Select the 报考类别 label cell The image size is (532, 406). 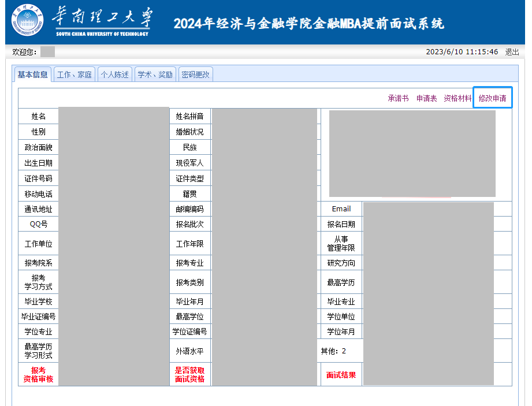click(x=189, y=282)
